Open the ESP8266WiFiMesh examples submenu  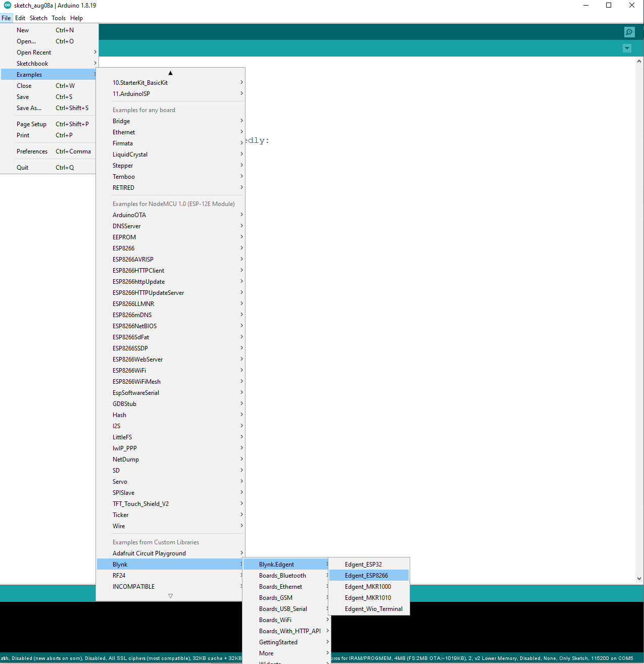(x=170, y=382)
